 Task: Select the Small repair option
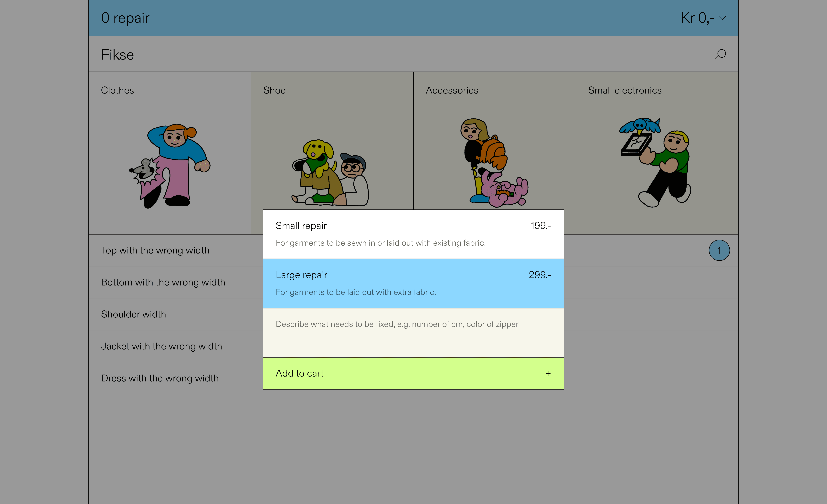[x=413, y=234]
